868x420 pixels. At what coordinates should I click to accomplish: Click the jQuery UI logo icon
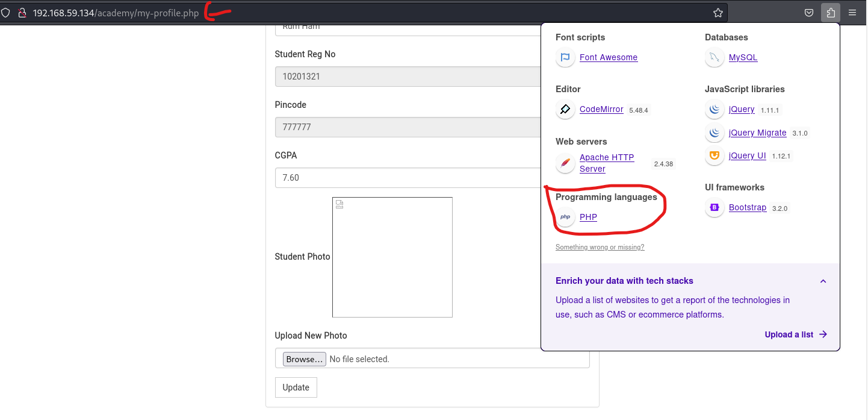[715, 155]
